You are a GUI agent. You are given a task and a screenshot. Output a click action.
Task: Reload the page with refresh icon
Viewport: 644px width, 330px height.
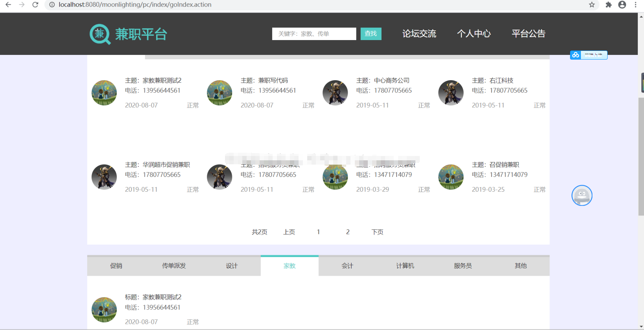(35, 5)
